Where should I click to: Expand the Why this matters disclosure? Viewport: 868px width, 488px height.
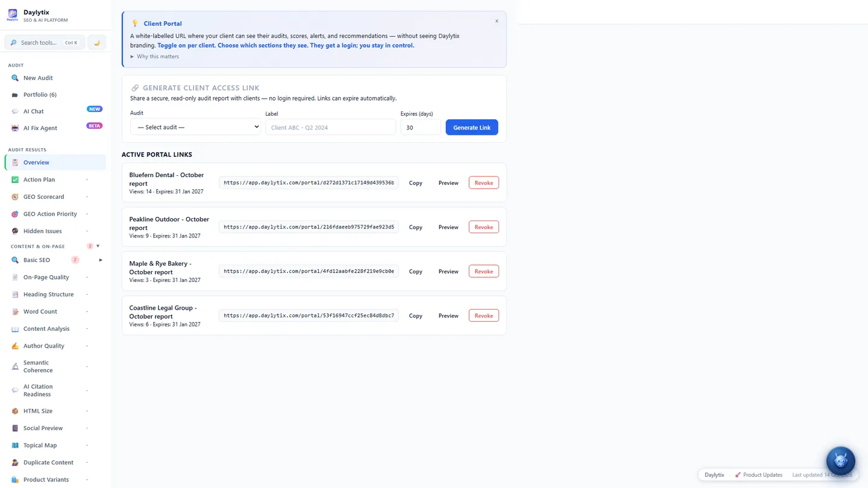coord(155,57)
